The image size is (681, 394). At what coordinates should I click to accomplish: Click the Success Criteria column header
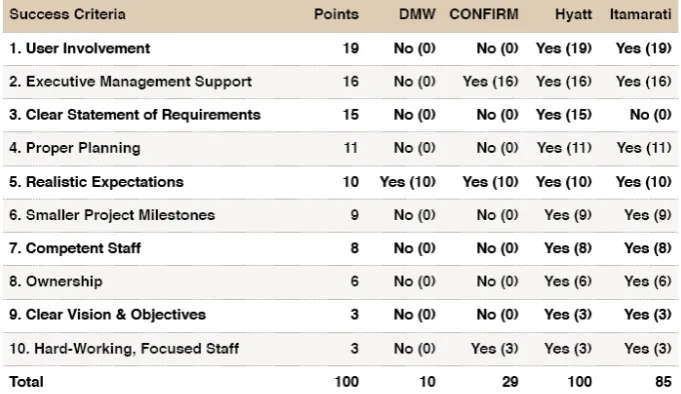[x=67, y=14]
